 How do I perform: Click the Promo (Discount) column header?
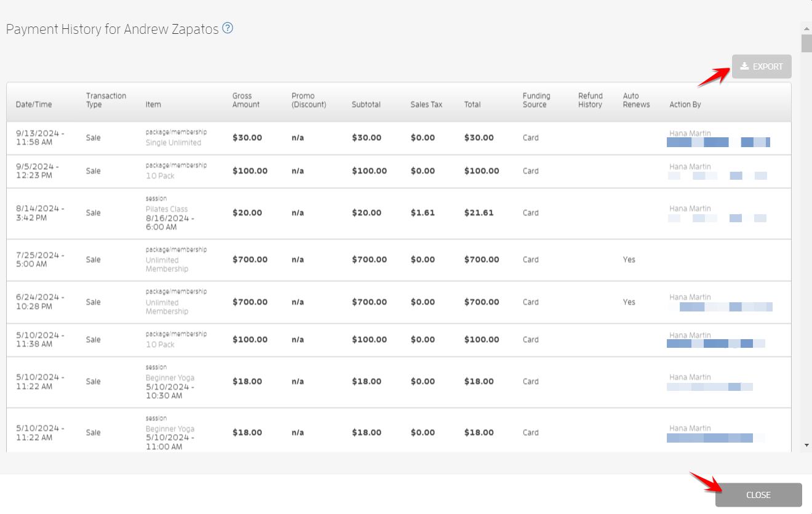(x=309, y=100)
